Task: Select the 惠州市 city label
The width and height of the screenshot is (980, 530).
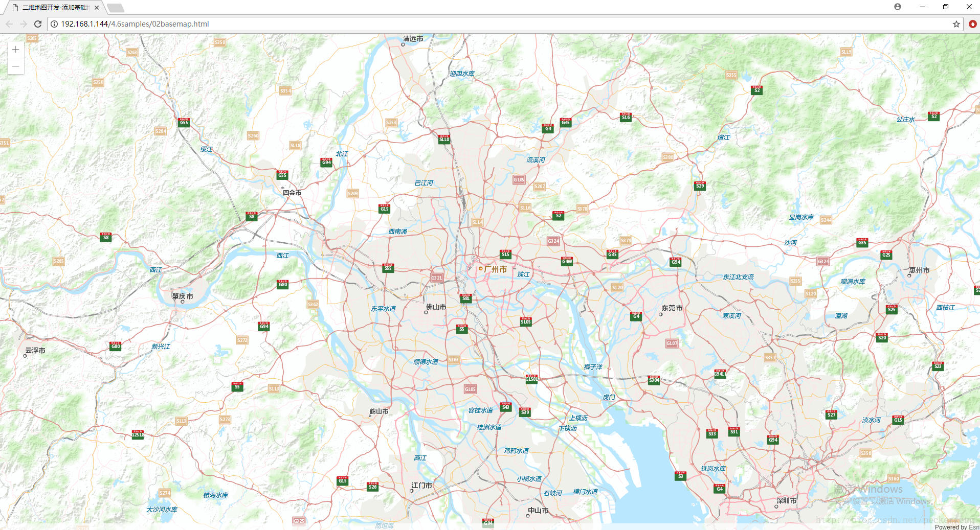Action: [919, 270]
